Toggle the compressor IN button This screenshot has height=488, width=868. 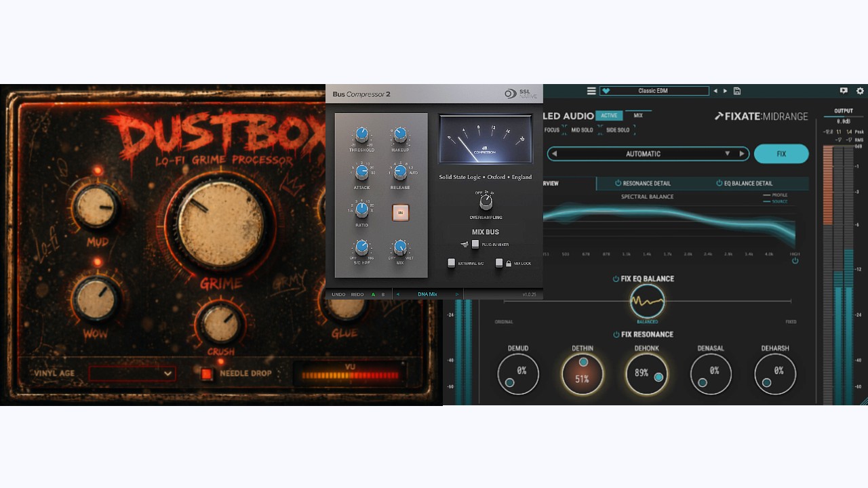[400, 213]
